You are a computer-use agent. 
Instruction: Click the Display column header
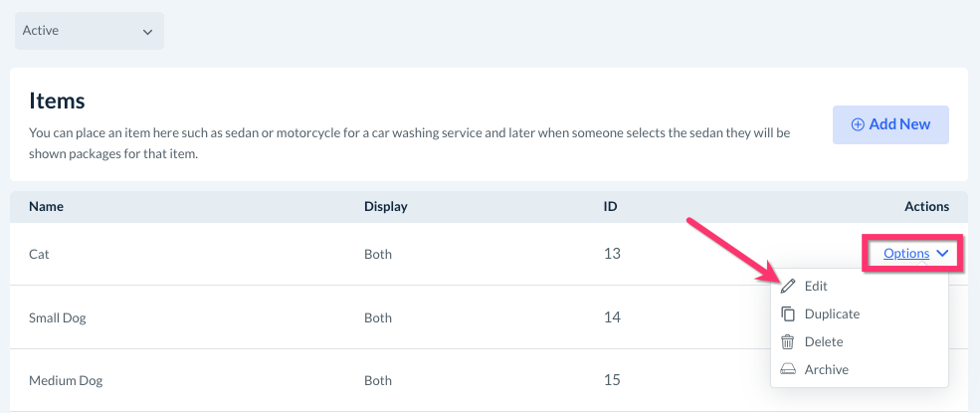(386, 207)
